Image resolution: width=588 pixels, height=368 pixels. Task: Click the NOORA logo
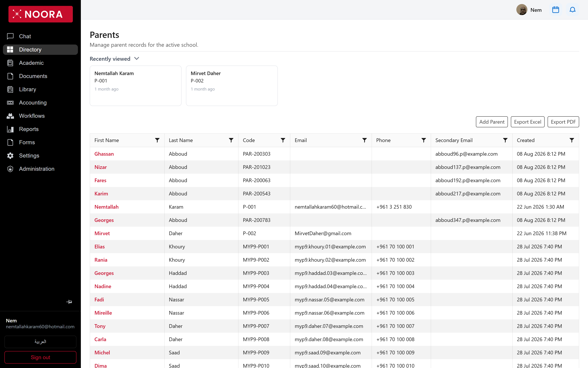(41, 14)
